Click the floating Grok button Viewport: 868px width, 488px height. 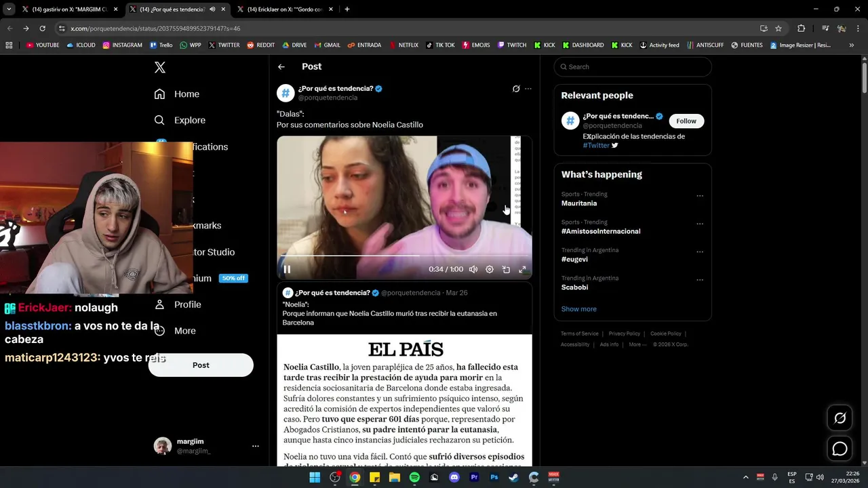(x=840, y=418)
